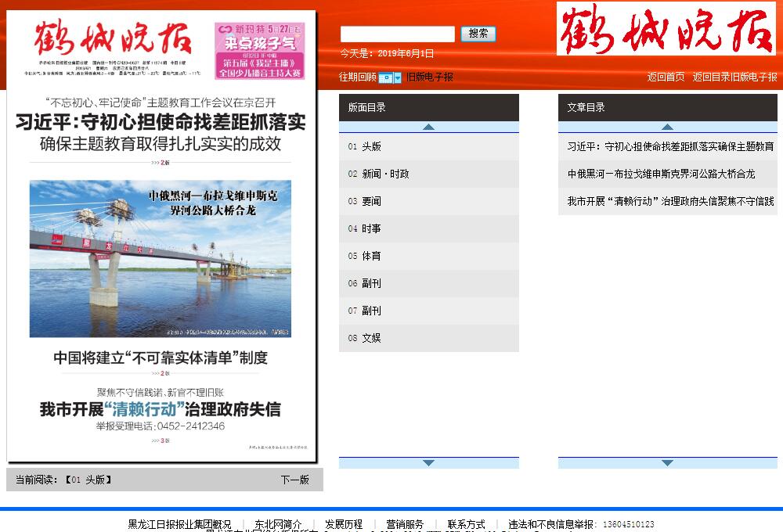This screenshot has width=783, height=532.
Task: Open the 旧版电子报 link beside 往期回顾
Action: click(429, 77)
